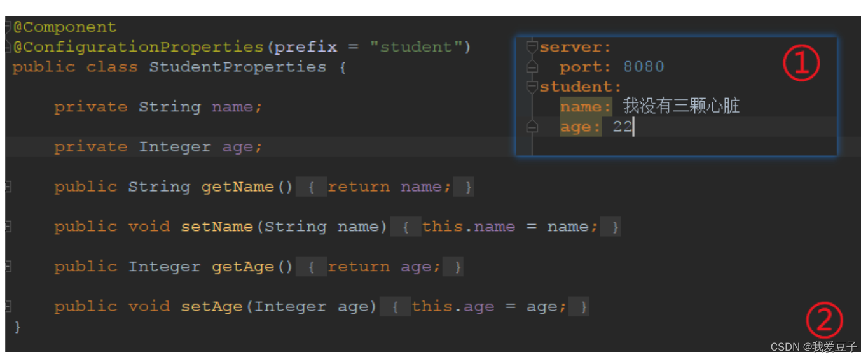Click the value 22 in the YAML
The image size is (868, 359).
click(x=623, y=127)
